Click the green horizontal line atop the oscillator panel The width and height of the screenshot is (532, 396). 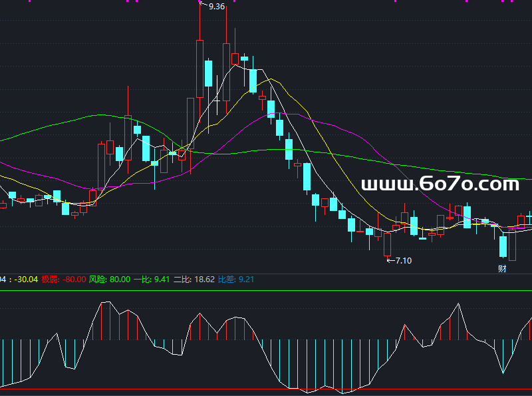[x=266, y=291]
